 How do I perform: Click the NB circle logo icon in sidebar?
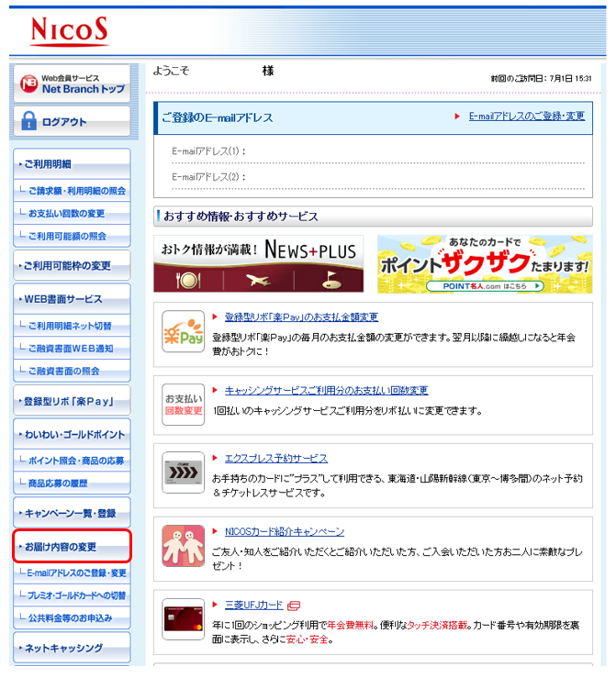coord(29,83)
